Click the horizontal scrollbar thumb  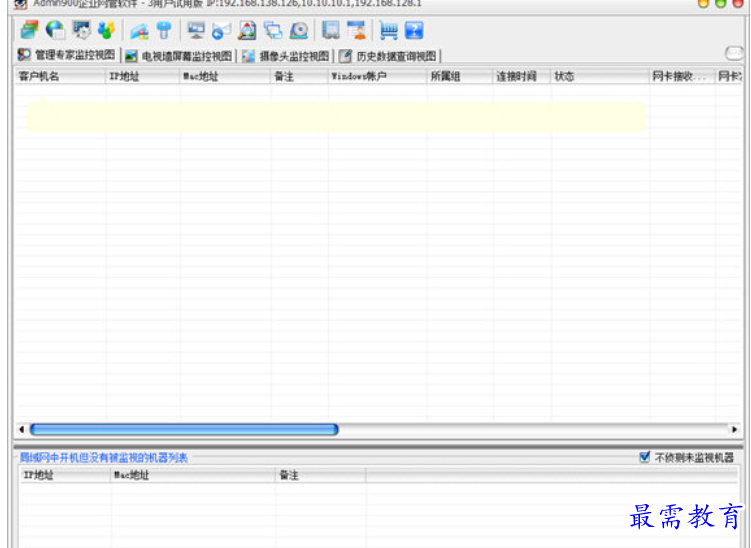click(x=184, y=429)
